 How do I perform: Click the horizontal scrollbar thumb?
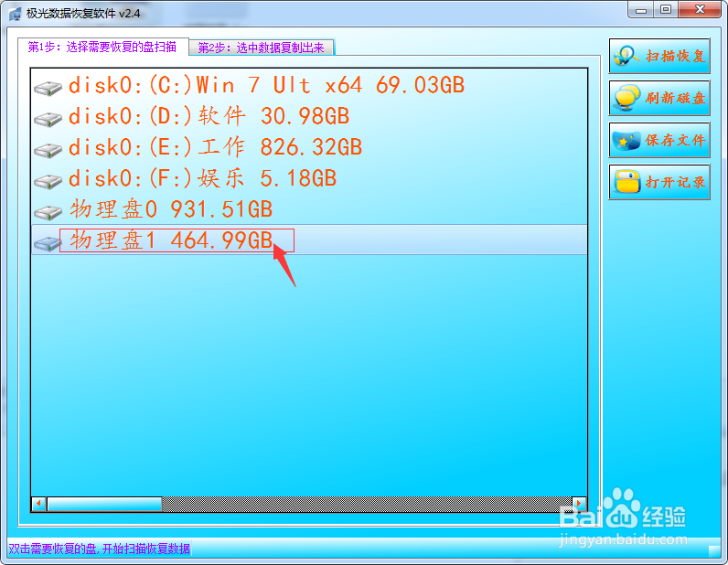pyautogui.click(x=104, y=504)
